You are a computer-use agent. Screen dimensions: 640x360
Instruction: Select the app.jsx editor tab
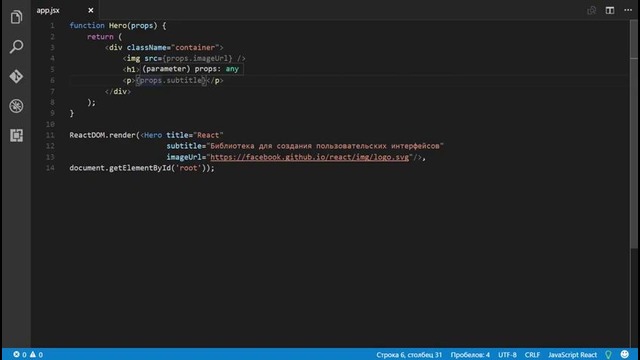65,10
